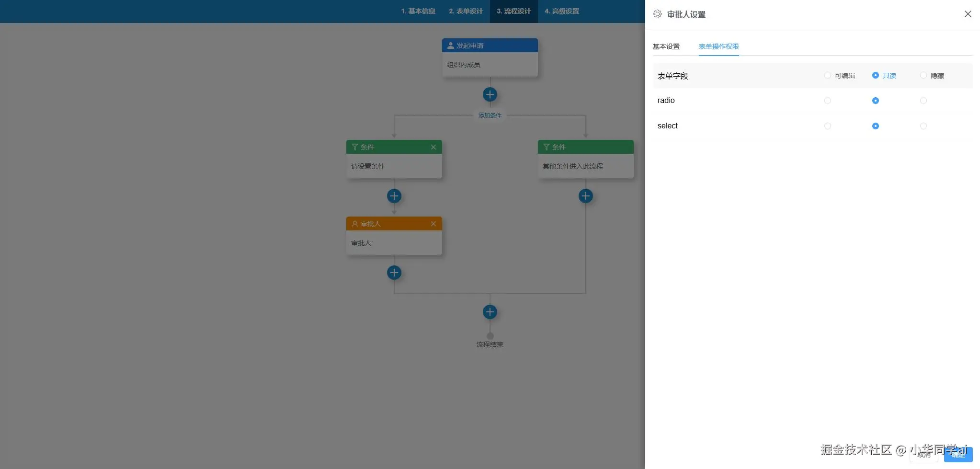Select step 3. 流程设计
The image size is (980, 469).
coord(513,11)
